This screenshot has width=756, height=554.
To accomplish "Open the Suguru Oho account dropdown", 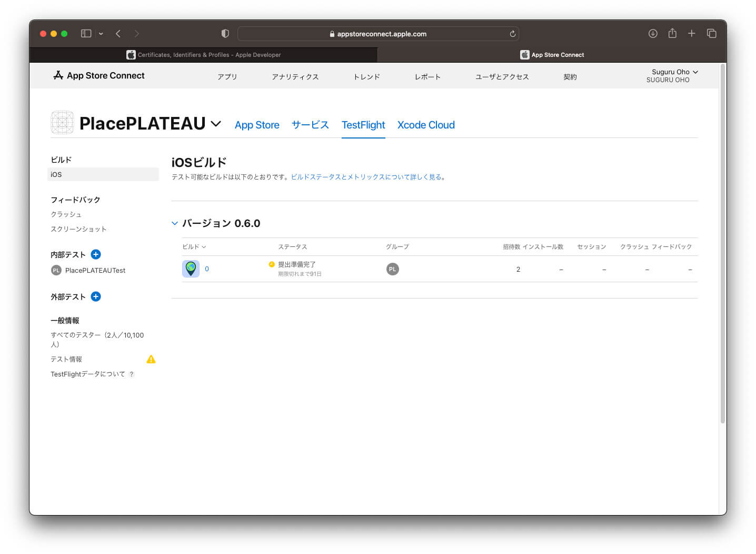I will tap(672, 75).
